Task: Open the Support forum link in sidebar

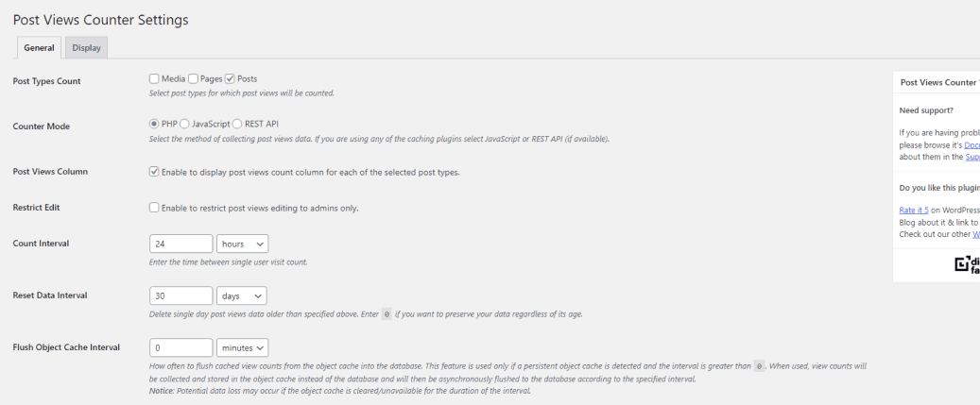Action: click(x=972, y=158)
